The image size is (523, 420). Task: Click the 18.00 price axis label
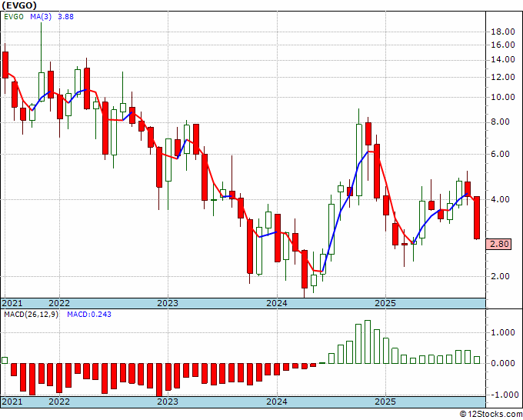(503, 32)
